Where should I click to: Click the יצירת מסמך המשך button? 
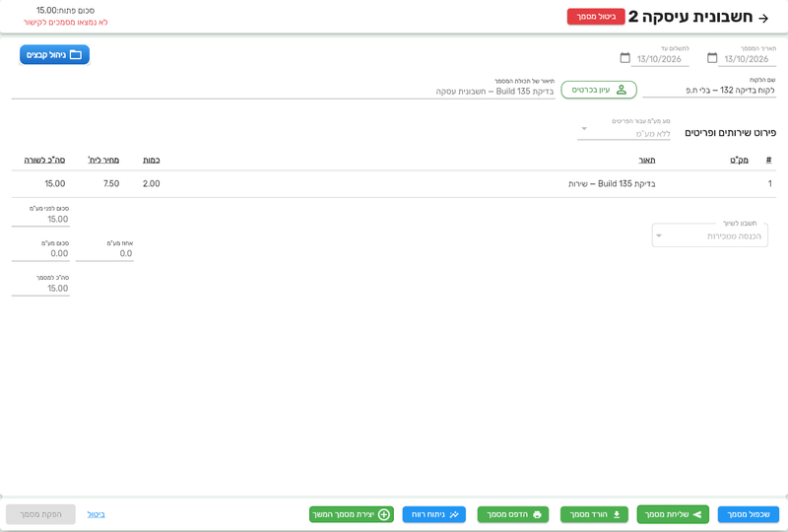352,514
